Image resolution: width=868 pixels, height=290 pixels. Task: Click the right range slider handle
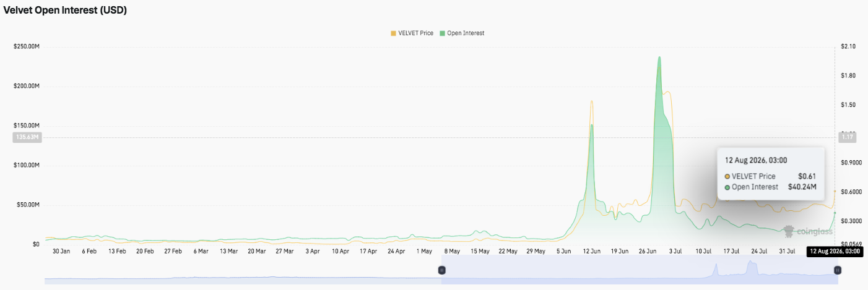point(838,270)
